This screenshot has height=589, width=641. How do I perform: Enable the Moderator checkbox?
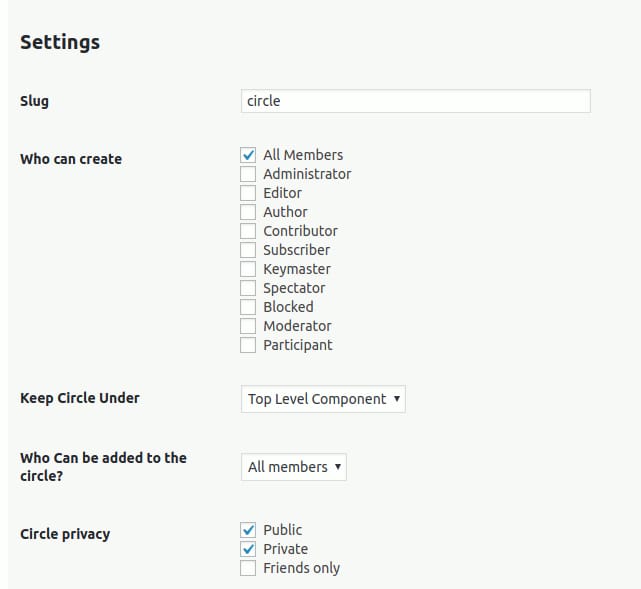249,326
